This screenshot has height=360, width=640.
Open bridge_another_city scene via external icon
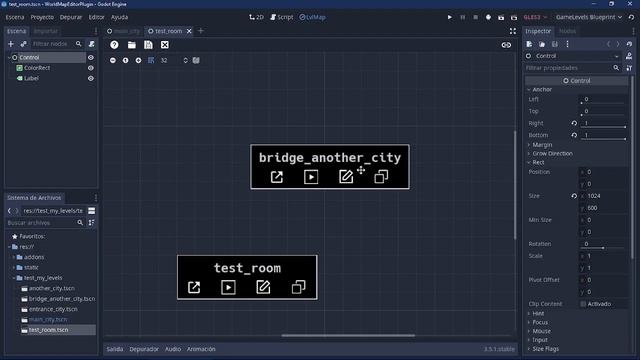(277, 177)
